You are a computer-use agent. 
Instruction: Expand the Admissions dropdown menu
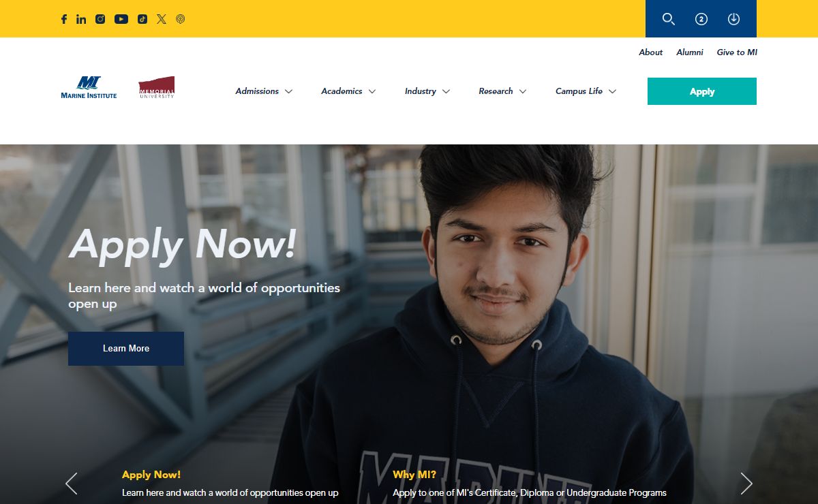(x=264, y=91)
